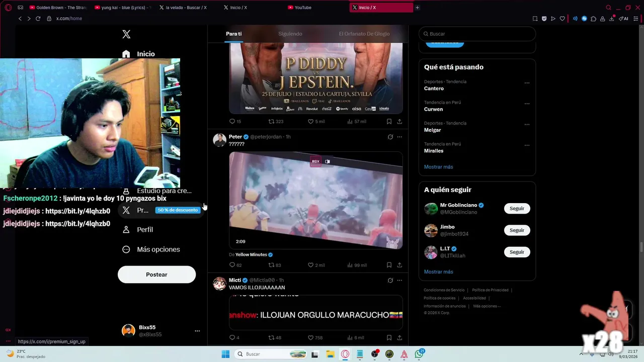Bookmark the P Diddy poster post

(x=389, y=122)
